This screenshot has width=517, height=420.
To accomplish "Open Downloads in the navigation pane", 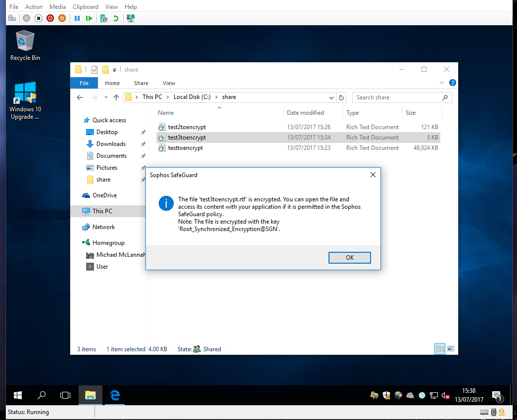I will [x=111, y=144].
